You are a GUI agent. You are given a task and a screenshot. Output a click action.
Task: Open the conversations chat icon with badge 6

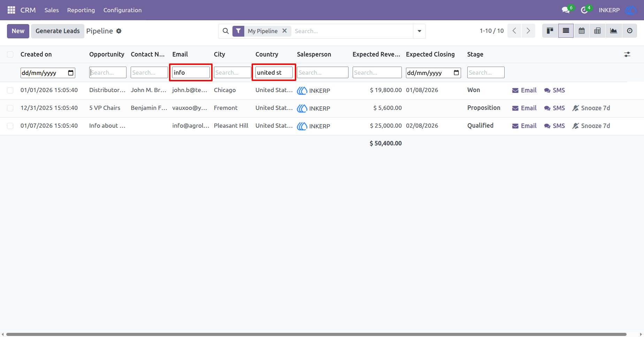[566, 10]
